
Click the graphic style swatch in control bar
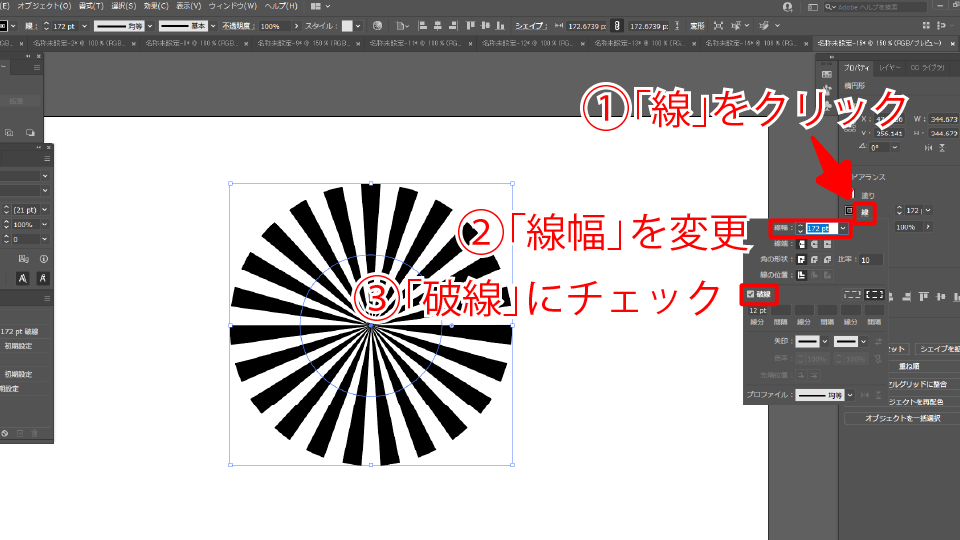pyautogui.click(x=347, y=26)
